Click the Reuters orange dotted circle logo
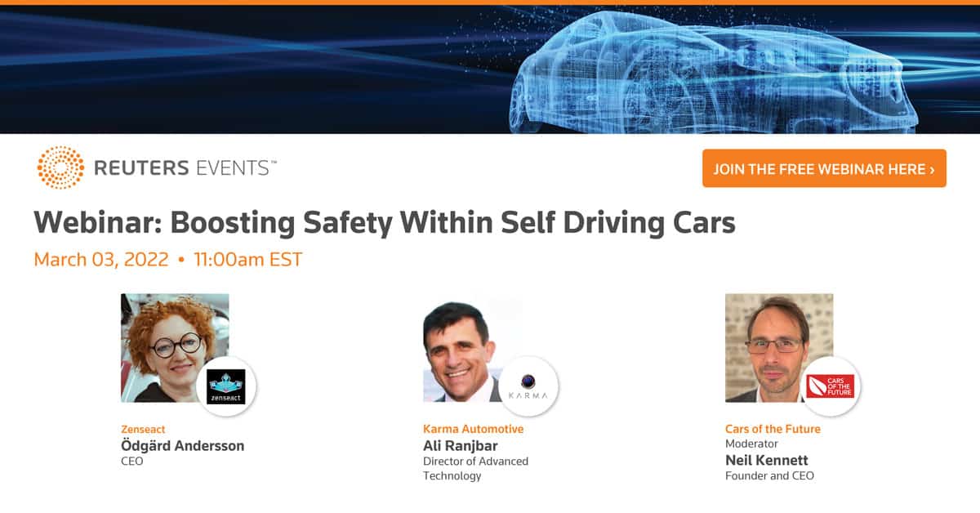 (60, 168)
